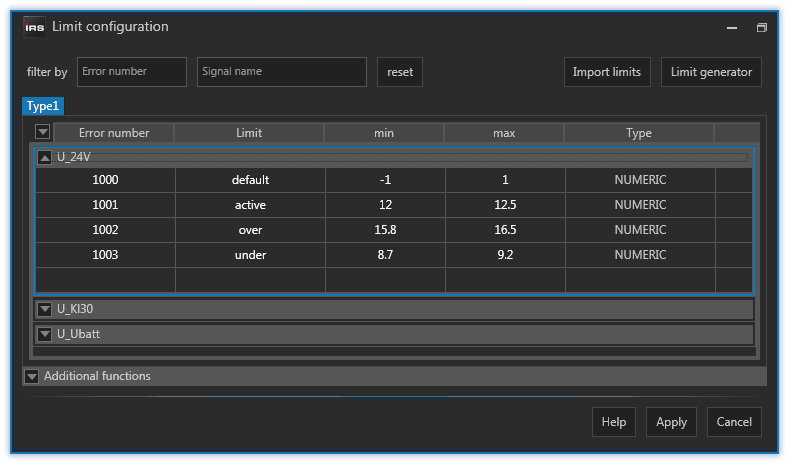The height and width of the screenshot is (464, 789).
Task: Focus the Error number filter field
Action: (132, 72)
